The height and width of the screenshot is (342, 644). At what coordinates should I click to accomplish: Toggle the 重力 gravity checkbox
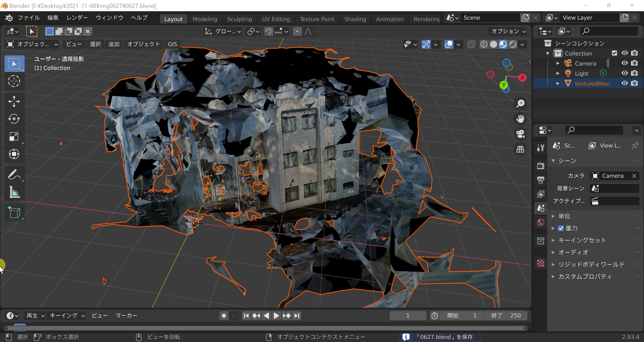click(x=561, y=228)
